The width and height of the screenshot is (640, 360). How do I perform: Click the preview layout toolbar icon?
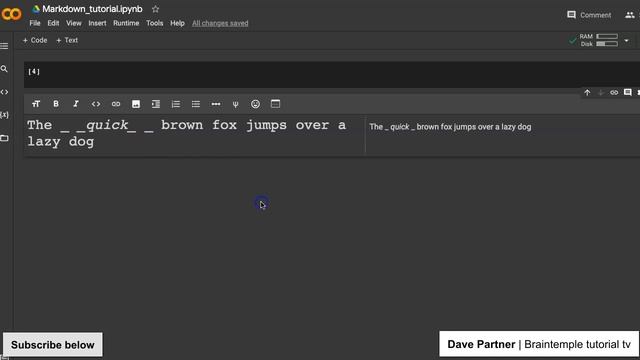276,104
